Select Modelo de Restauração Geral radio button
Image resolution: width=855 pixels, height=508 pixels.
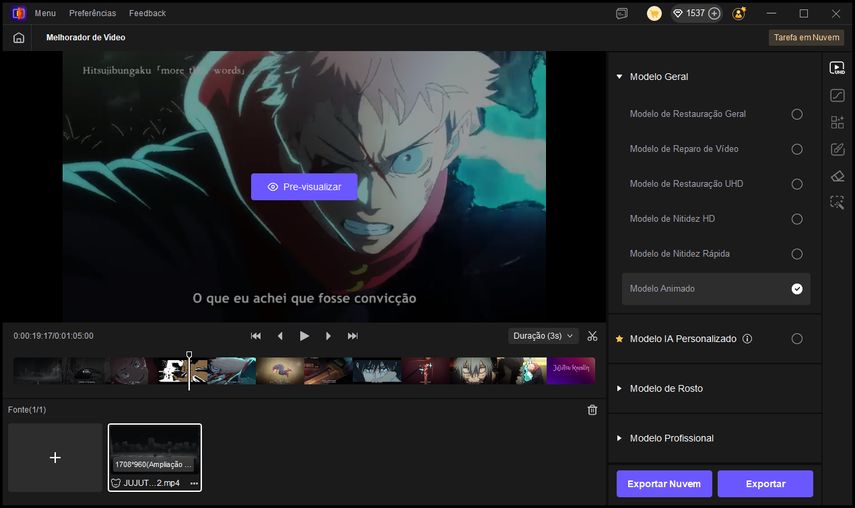click(x=797, y=114)
